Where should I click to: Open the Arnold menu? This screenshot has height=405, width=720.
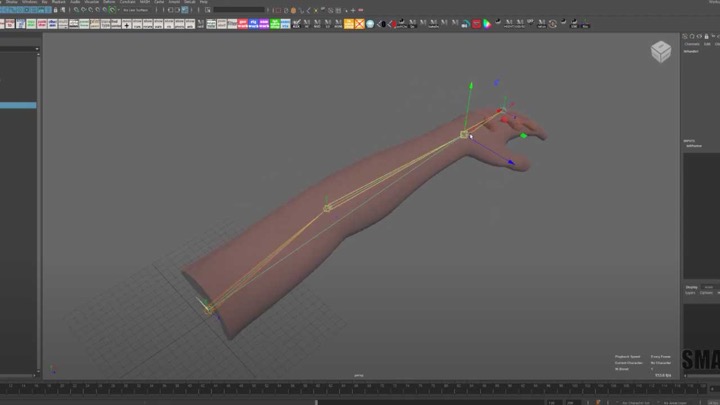174,2
